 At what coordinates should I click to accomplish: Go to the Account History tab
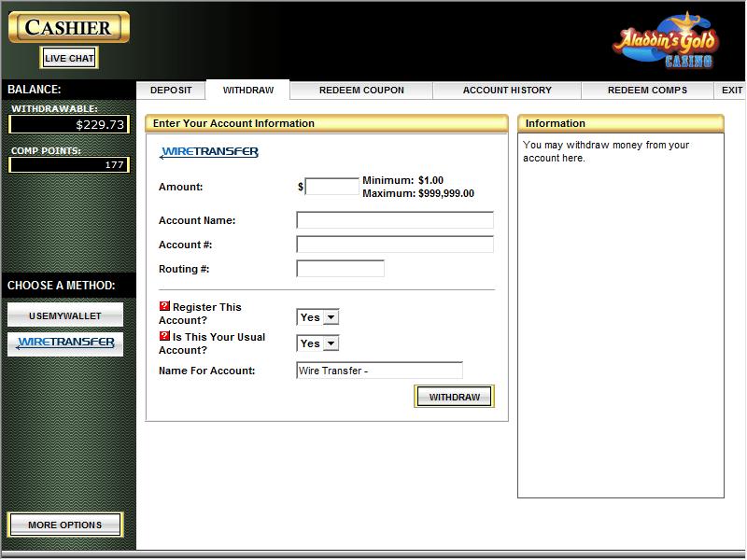(507, 91)
